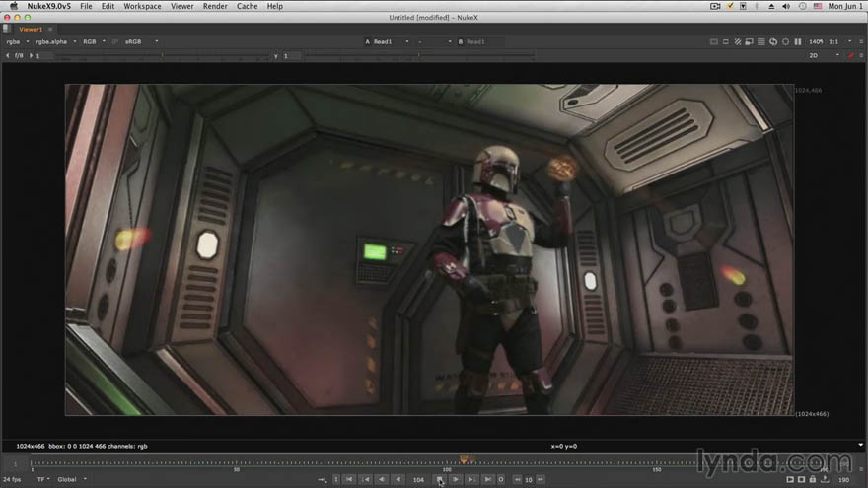Click the timeline frame marker at 104

click(464, 459)
